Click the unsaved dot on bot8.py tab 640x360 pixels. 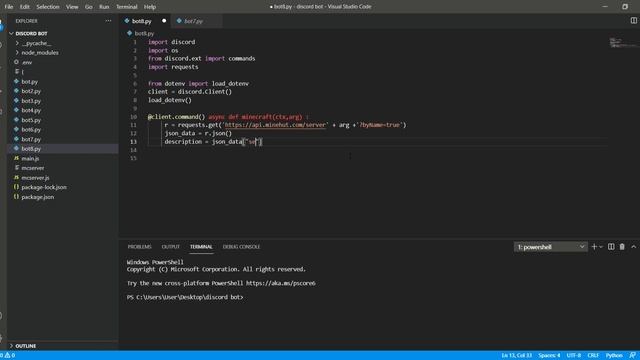click(164, 21)
